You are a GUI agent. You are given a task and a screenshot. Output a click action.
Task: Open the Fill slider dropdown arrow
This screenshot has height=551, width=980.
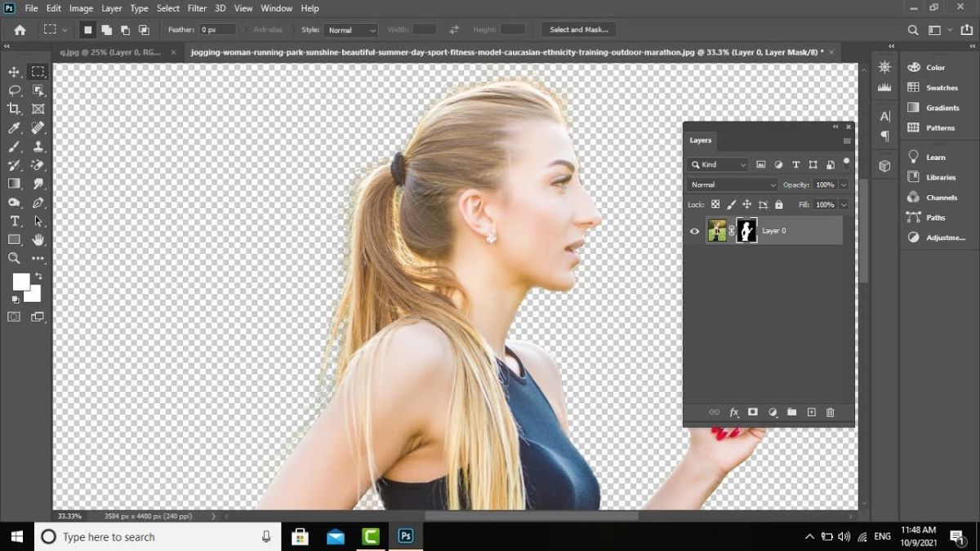(x=844, y=205)
